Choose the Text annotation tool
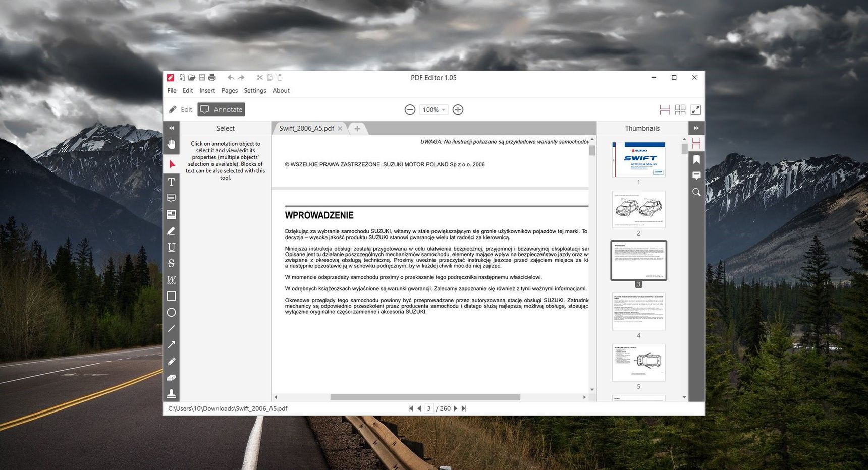The width and height of the screenshot is (868, 470). click(172, 182)
